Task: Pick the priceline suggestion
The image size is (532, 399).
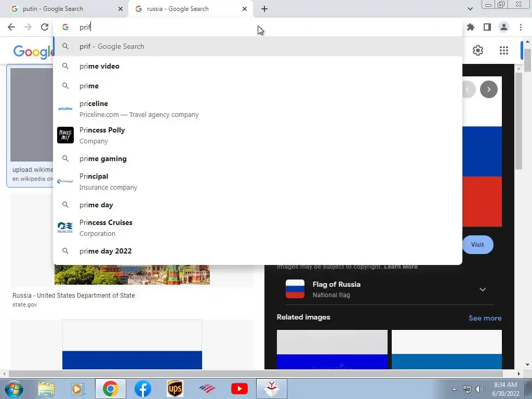Action: point(258,109)
